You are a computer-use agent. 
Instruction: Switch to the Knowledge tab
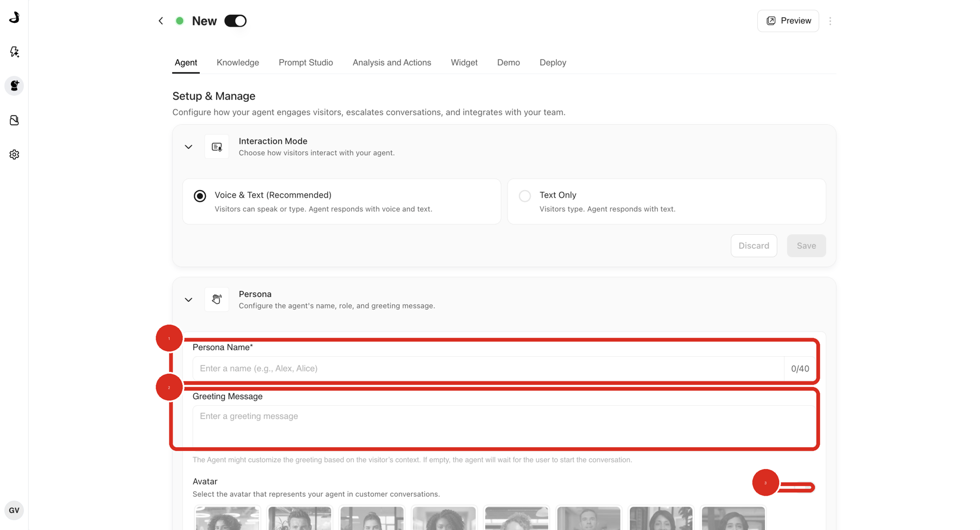pyautogui.click(x=238, y=63)
